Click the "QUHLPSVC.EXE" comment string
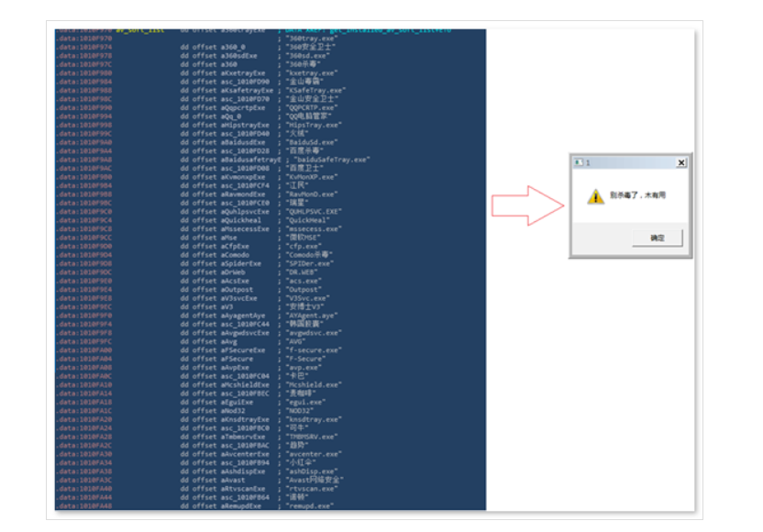 (314, 212)
